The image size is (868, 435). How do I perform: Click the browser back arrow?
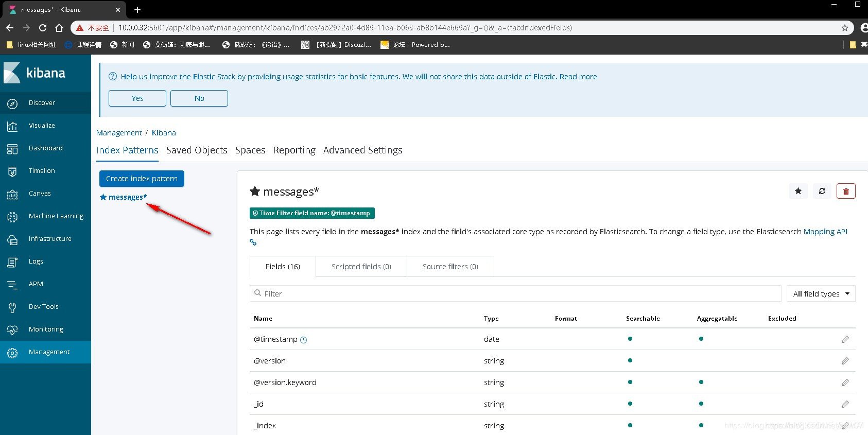tap(10, 28)
